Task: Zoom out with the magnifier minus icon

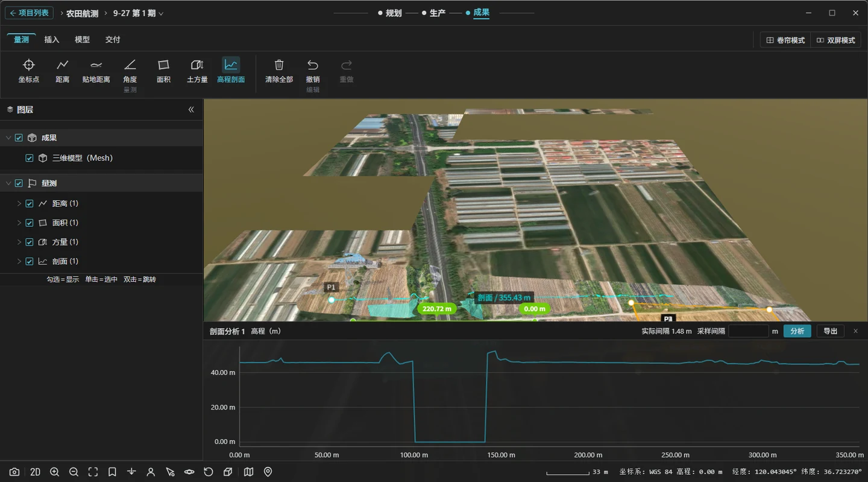Action: [74, 472]
